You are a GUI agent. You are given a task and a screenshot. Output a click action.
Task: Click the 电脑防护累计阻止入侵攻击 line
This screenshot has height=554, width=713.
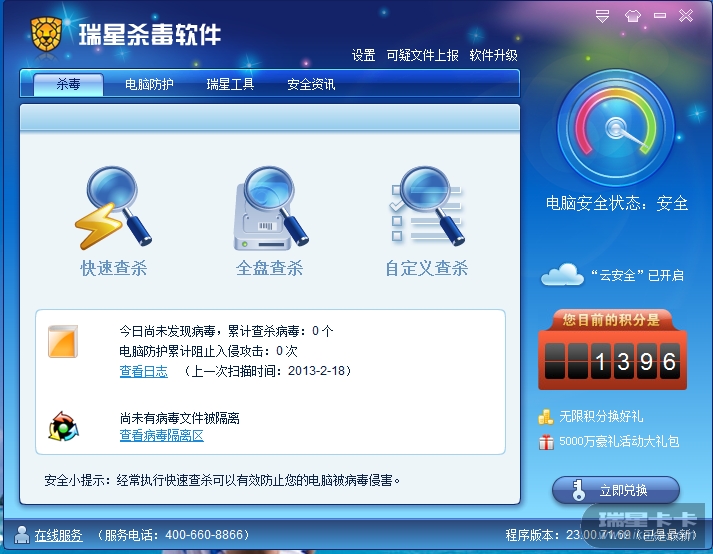click(x=208, y=351)
